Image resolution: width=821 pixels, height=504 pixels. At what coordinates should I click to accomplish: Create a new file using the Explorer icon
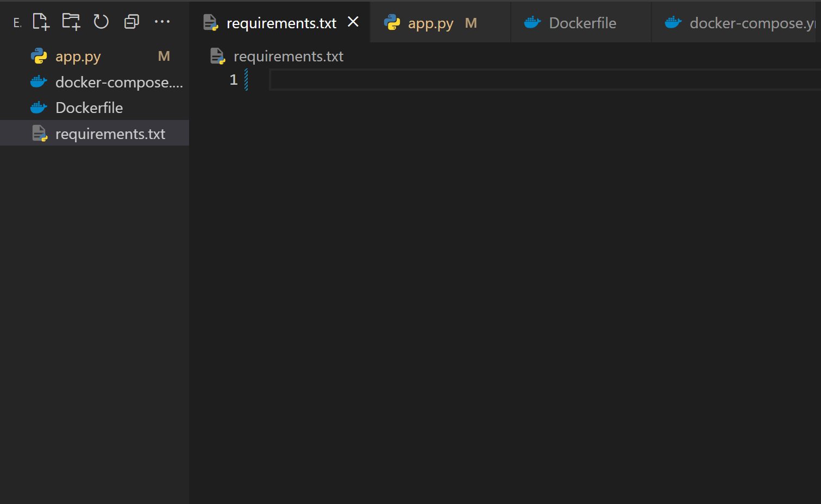click(41, 22)
